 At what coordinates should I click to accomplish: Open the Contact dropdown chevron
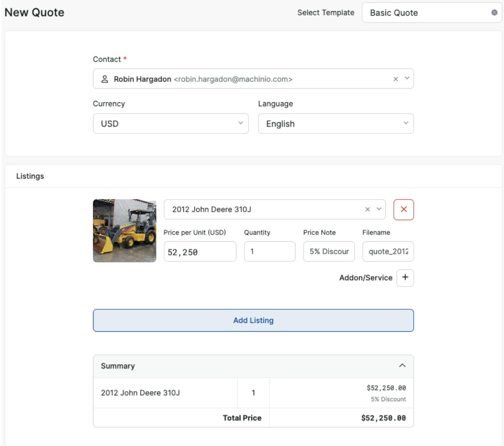407,78
